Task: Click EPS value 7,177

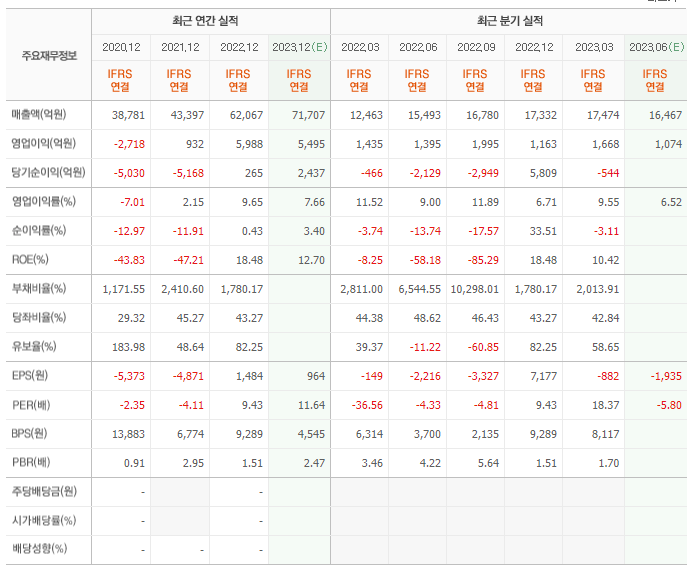Action: [543, 376]
